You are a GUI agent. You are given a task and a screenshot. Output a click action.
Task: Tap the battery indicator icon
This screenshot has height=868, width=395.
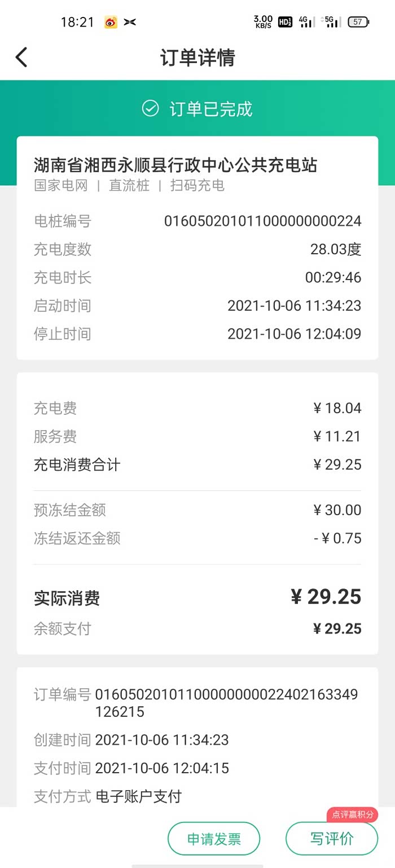358,23
